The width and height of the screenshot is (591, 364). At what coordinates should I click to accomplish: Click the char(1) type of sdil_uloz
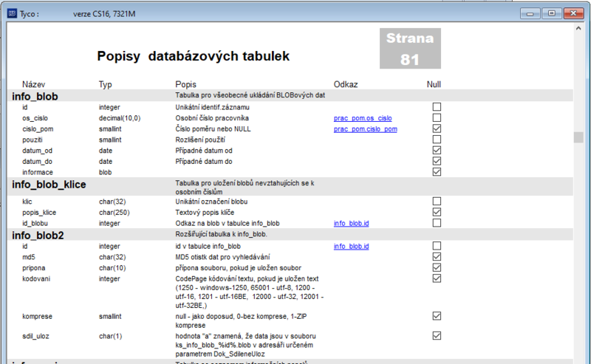click(x=110, y=336)
